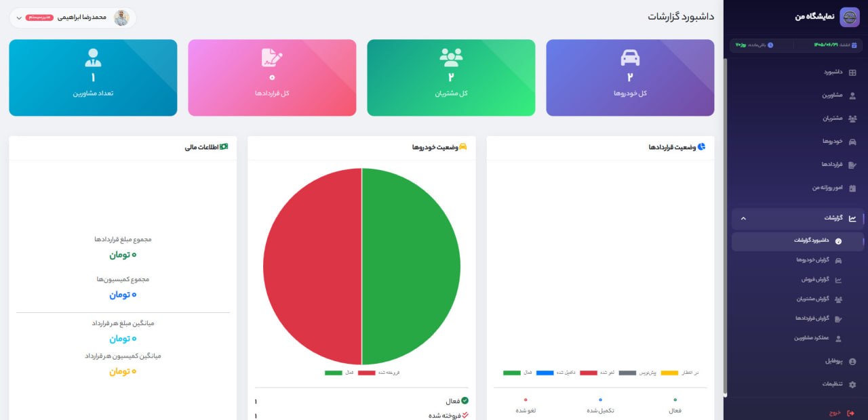Click the red half of the cars pie
The width and height of the screenshot is (868, 420).
pyautogui.click(x=312, y=266)
